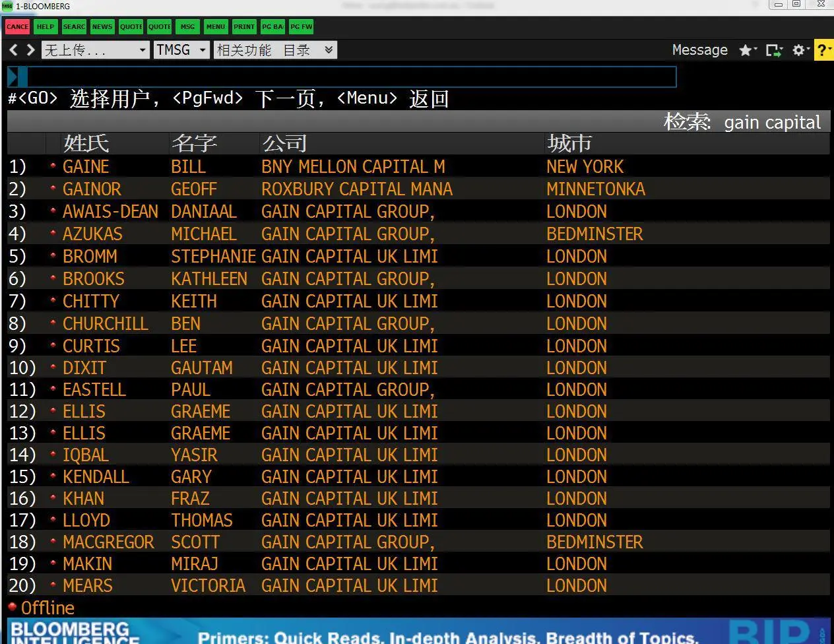Click row number 10) for DIXIT

tap(22, 368)
